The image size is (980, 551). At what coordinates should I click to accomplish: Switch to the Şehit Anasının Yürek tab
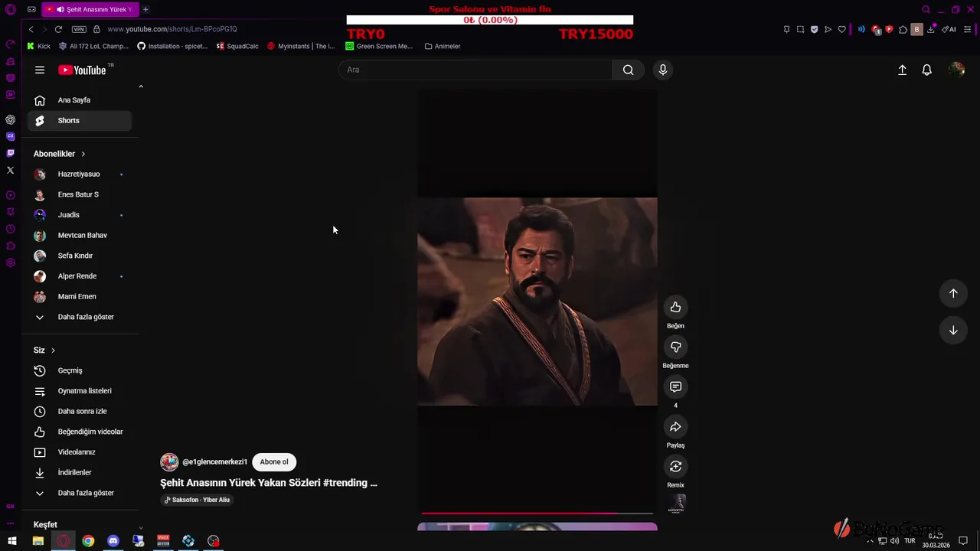coord(90,9)
